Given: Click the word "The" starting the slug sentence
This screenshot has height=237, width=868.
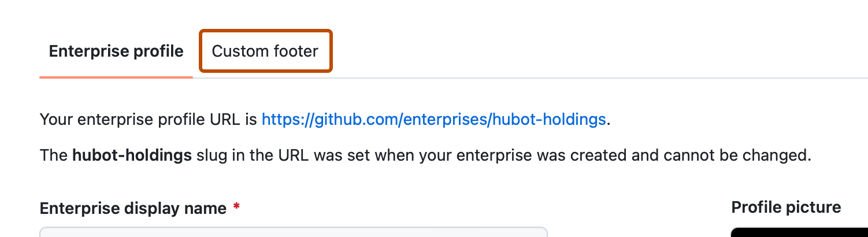Looking at the screenshot, I should point(54,155).
